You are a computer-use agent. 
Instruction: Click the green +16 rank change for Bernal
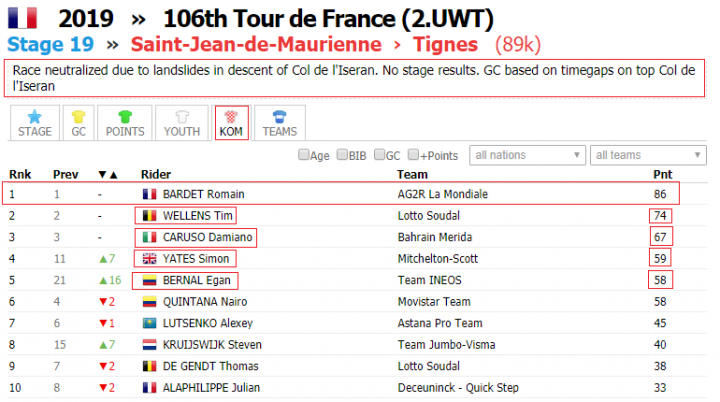pos(110,280)
